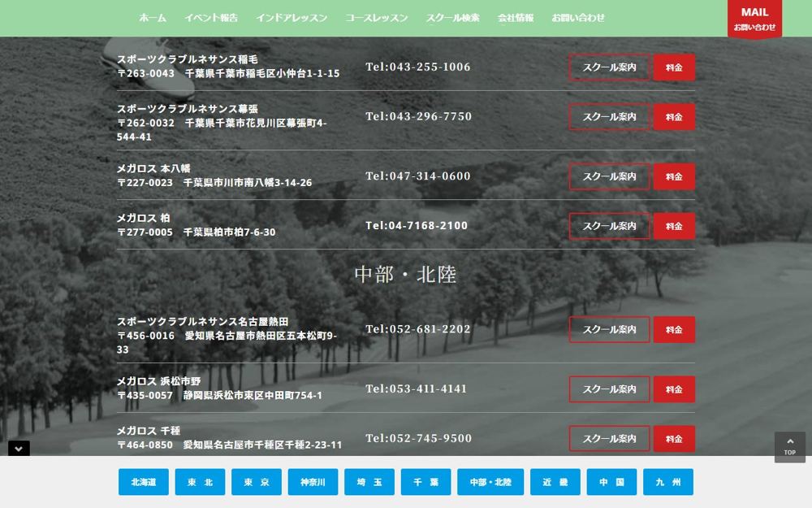Open 会社情報 menu item
Viewport: 812px width, 508px height.
pyautogui.click(x=516, y=18)
